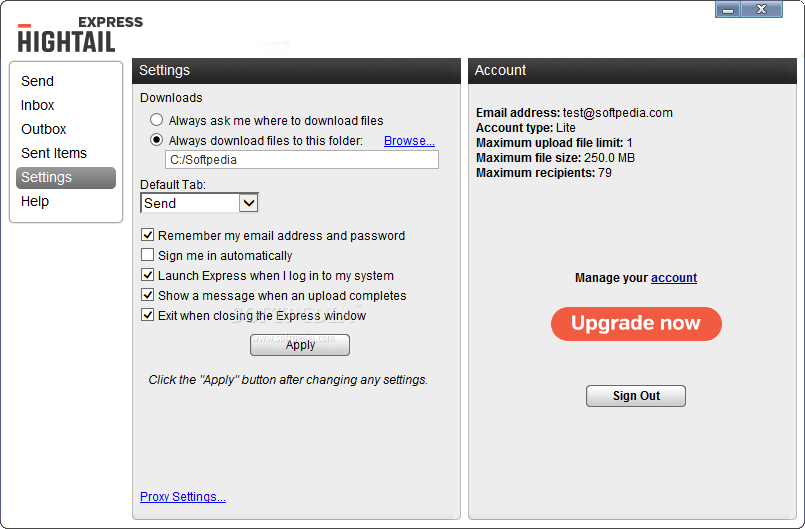Click the Upgrade now button
Viewport: 805px width, 529px height.
point(636,324)
